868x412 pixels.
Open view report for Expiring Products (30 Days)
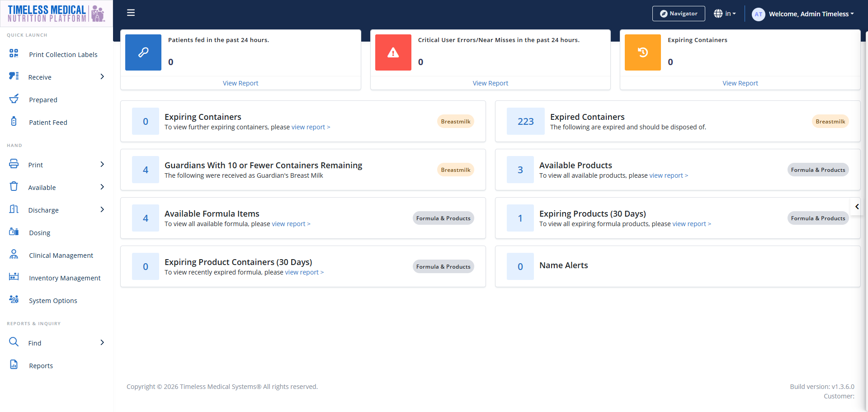[x=692, y=224]
